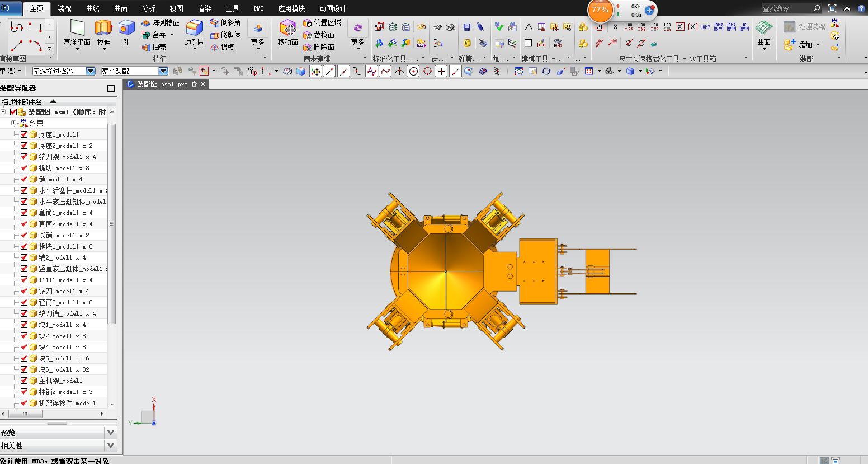Screen dimensions: 868x464
Task: Uncheck the 铲刀_model1 x 4 checkbox
Action: pos(24,291)
